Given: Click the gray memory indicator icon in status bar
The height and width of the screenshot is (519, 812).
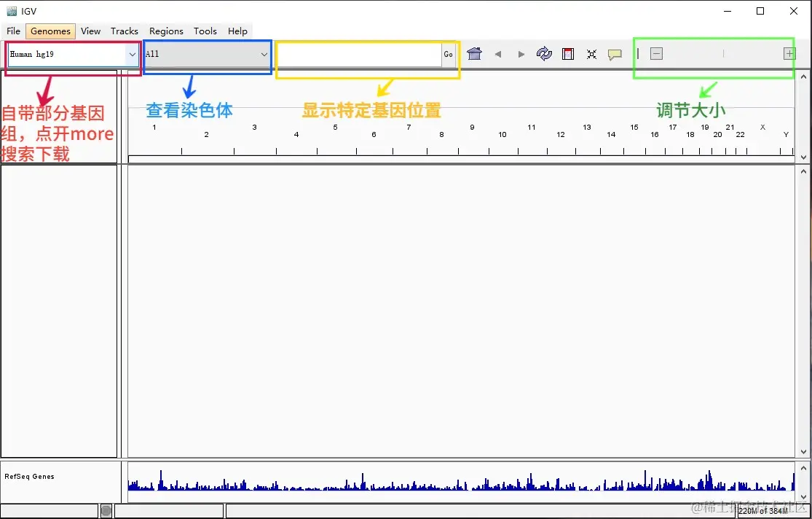Looking at the screenshot, I should [x=106, y=511].
